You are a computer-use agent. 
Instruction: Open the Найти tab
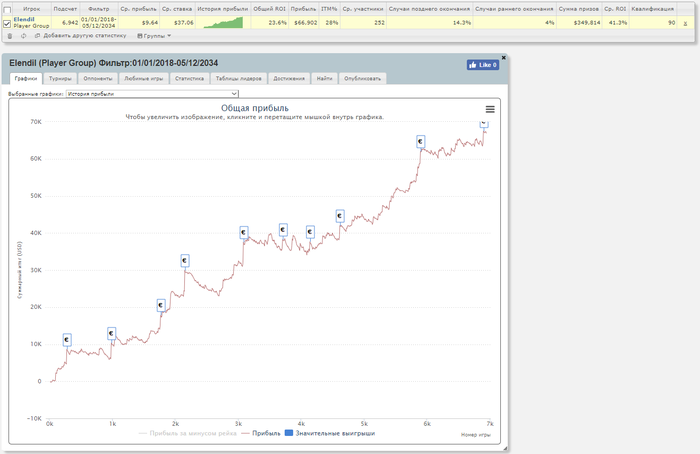(x=325, y=79)
